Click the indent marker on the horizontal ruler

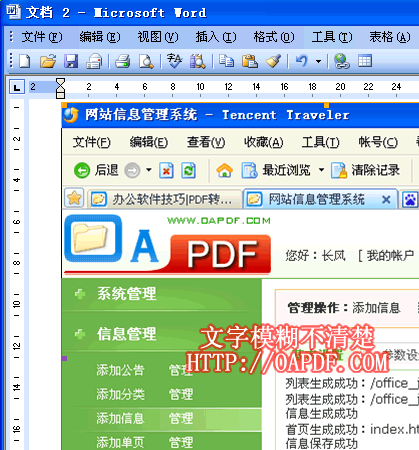coord(60,88)
